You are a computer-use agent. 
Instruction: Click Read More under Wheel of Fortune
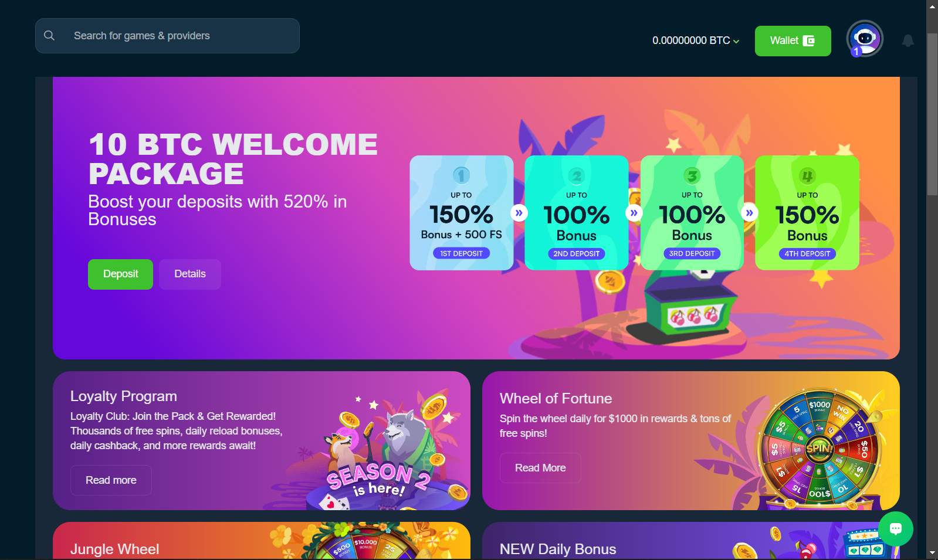pyautogui.click(x=540, y=468)
